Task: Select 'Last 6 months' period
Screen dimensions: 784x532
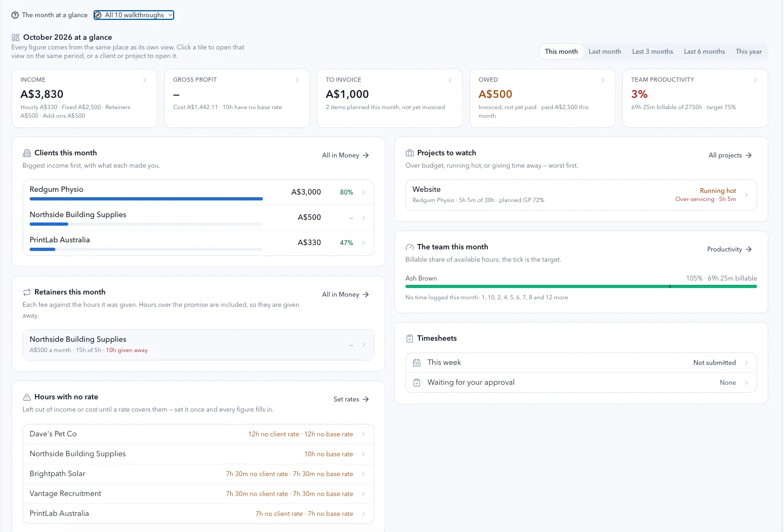Action: pyautogui.click(x=704, y=52)
